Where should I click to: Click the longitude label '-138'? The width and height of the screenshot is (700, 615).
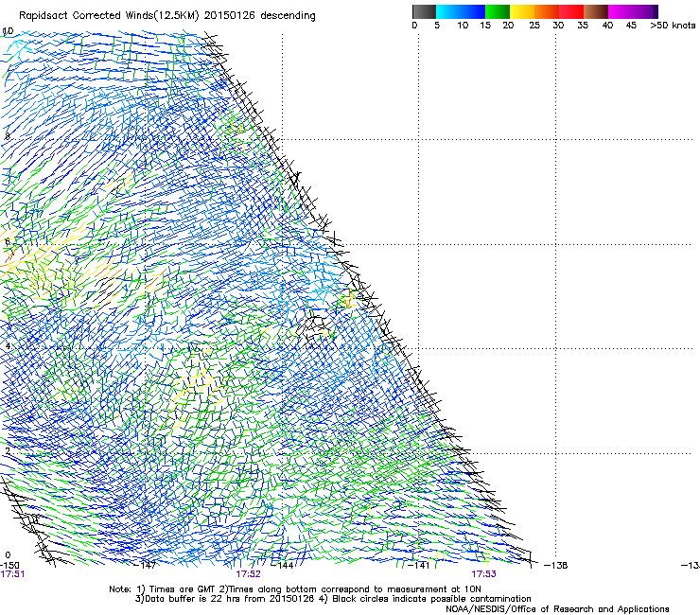[x=556, y=565]
